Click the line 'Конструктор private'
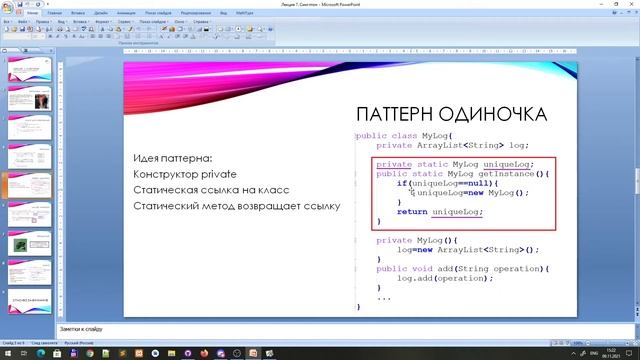The width and height of the screenshot is (640, 360). 185,174
